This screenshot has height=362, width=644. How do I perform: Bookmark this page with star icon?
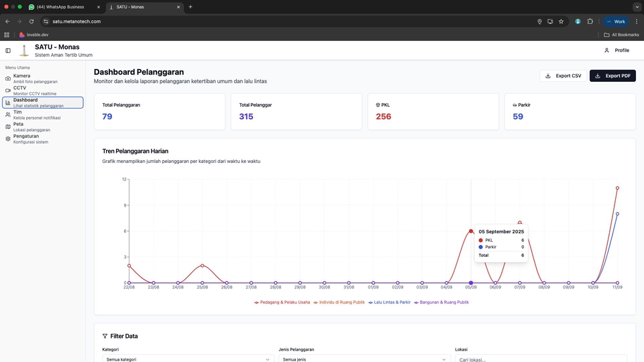pos(561,21)
